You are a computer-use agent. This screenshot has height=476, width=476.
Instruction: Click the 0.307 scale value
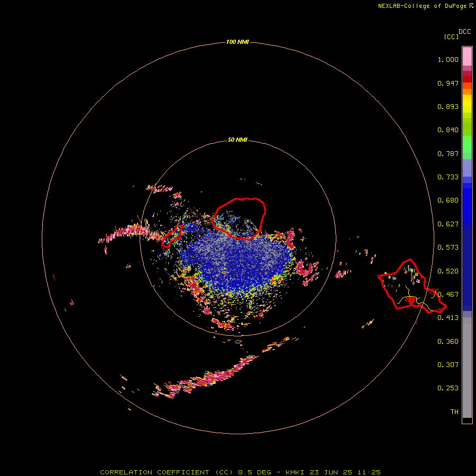click(448, 364)
